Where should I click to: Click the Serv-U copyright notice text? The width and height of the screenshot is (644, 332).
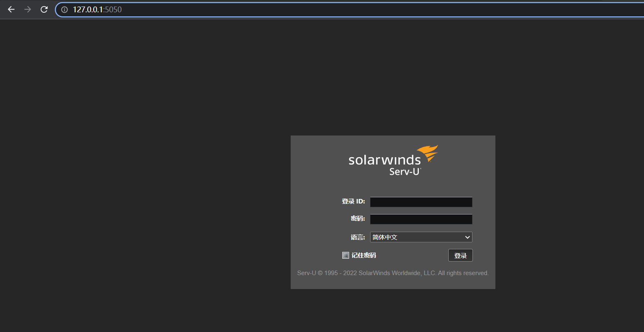tap(393, 273)
